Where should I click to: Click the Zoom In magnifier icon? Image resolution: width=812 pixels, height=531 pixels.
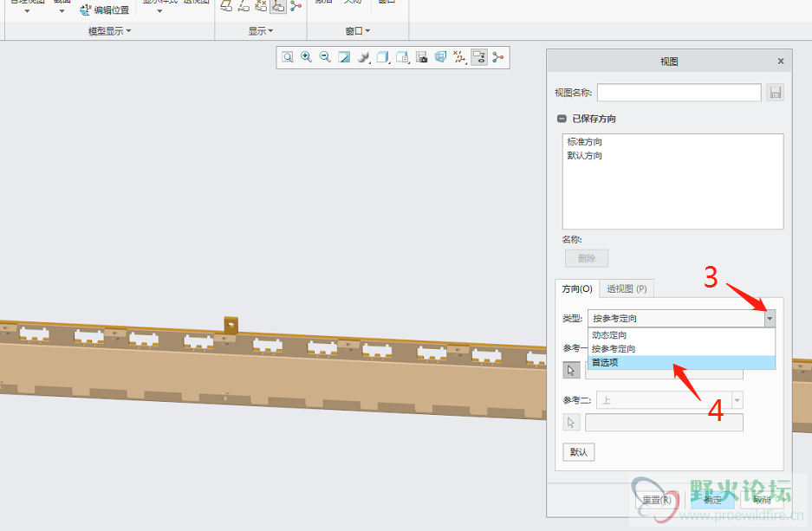pyautogui.click(x=306, y=57)
